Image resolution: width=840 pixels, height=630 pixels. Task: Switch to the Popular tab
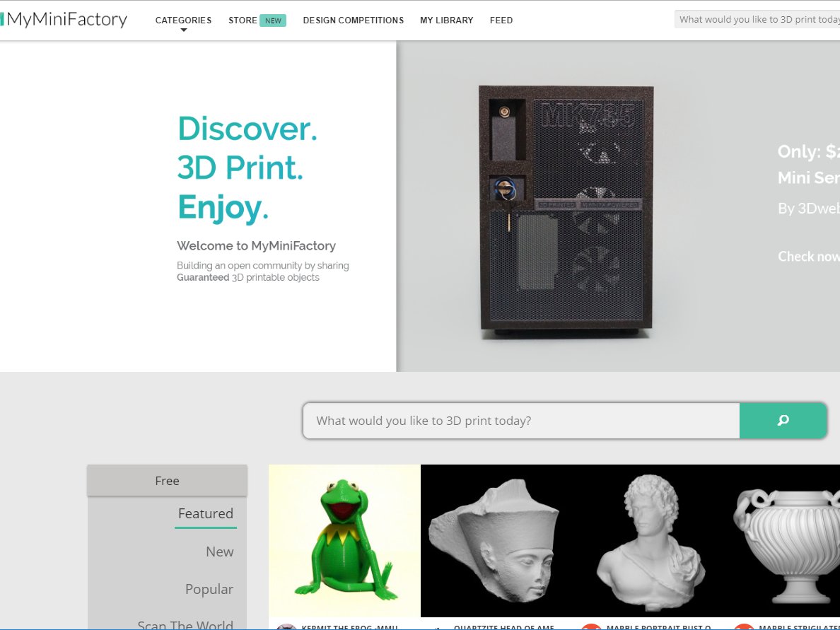[x=209, y=589]
